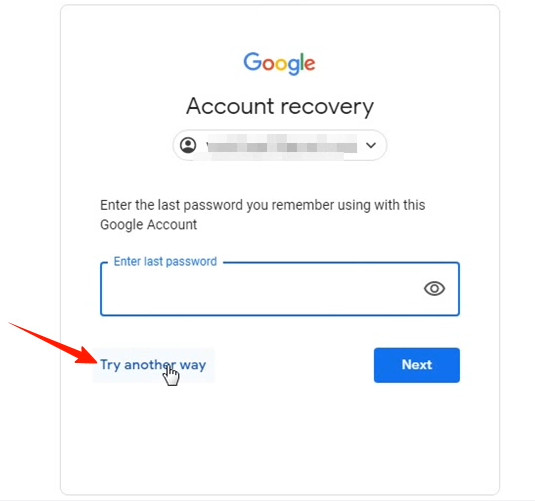Open the blurred account email chip
The width and height of the screenshot is (535, 501).
pyautogui.click(x=279, y=145)
